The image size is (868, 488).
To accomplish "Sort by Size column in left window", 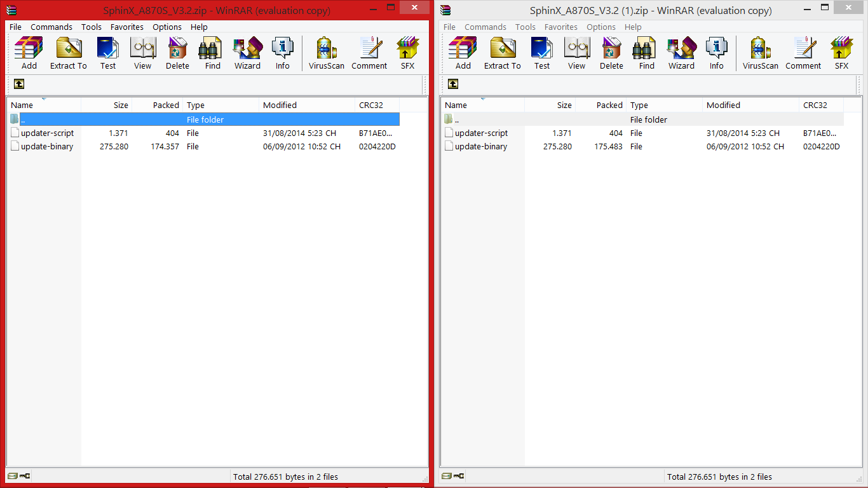I will pyautogui.click(x=107, y=105).
